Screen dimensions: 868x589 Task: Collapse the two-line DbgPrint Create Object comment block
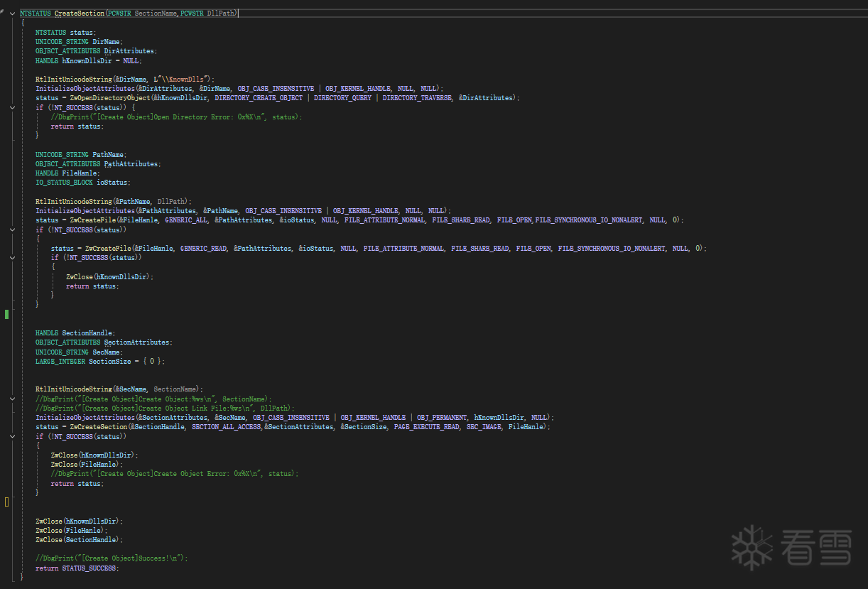pos(12,399)
